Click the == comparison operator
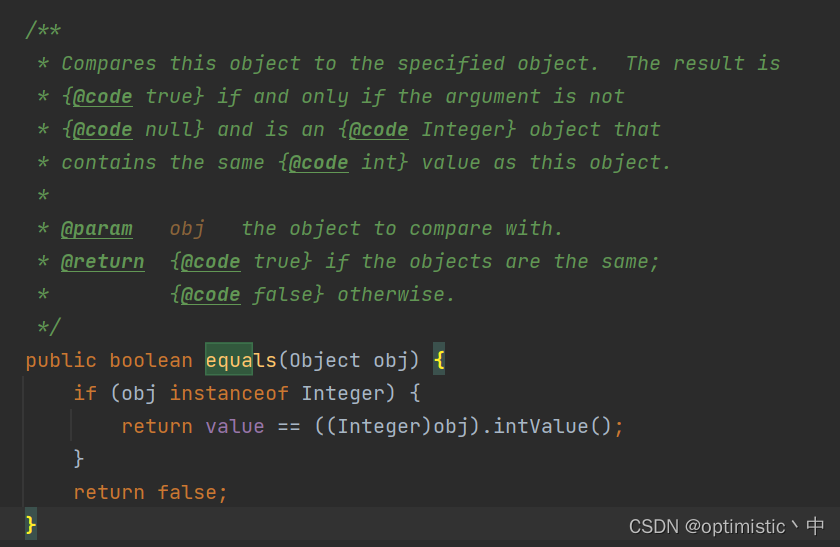The image size is (840, 547). (x=289, y=427)
